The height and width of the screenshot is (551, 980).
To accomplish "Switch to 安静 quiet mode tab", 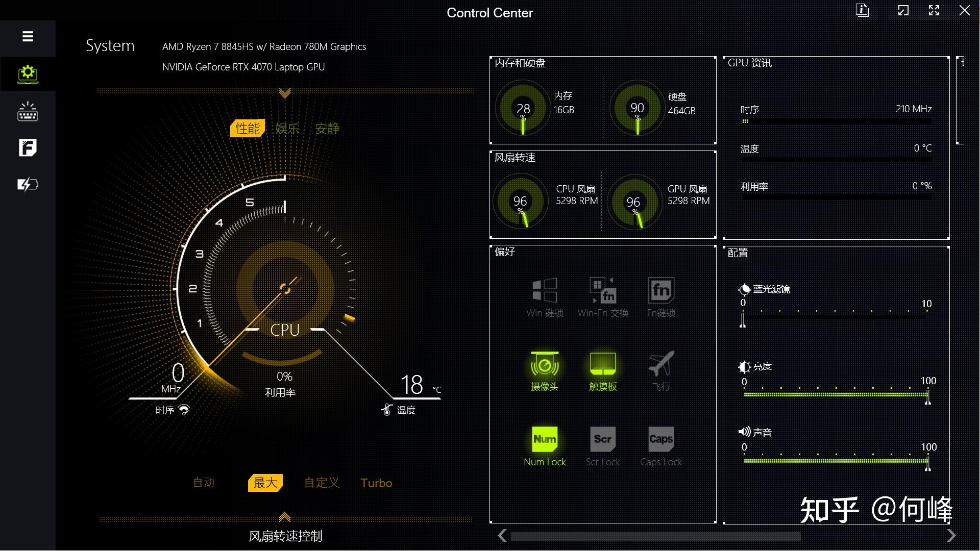I will click(327, 129).
